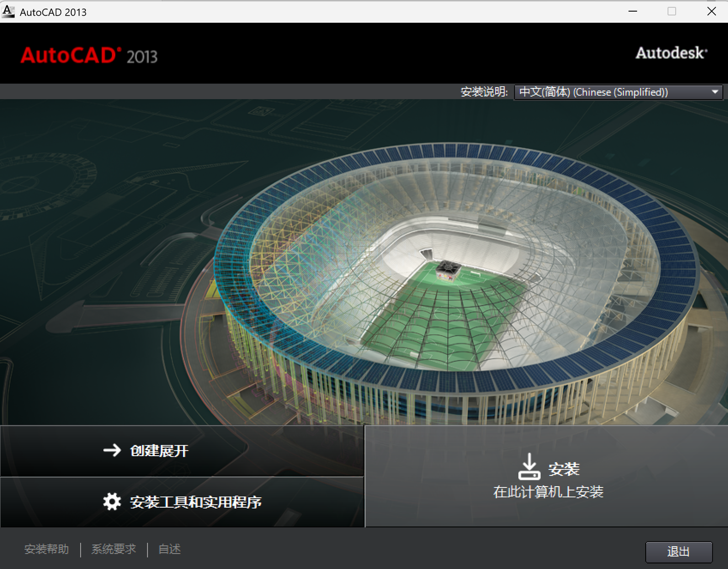Click the 安装 heading label
Screen dimensions: 728x569
(x=564, y=469)
